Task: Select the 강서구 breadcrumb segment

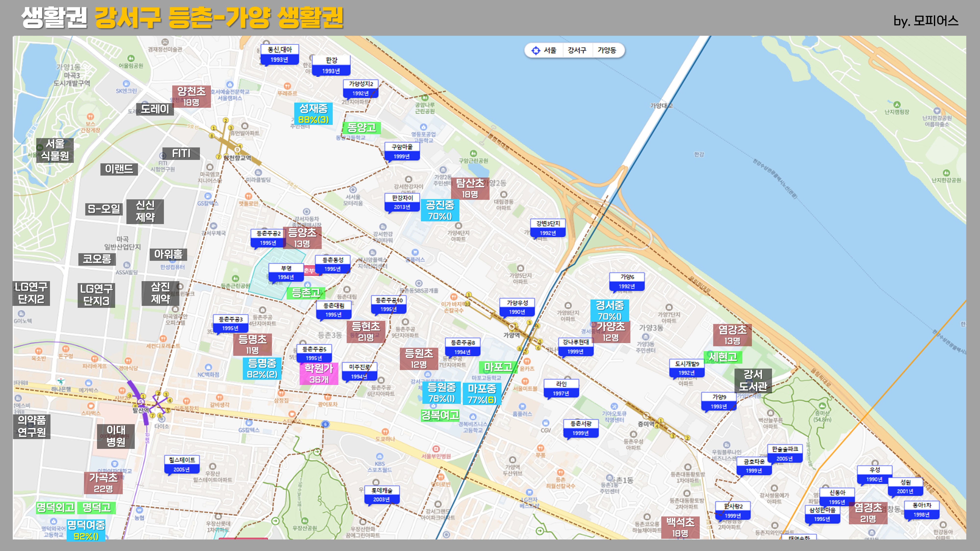Action: (577, 51)
